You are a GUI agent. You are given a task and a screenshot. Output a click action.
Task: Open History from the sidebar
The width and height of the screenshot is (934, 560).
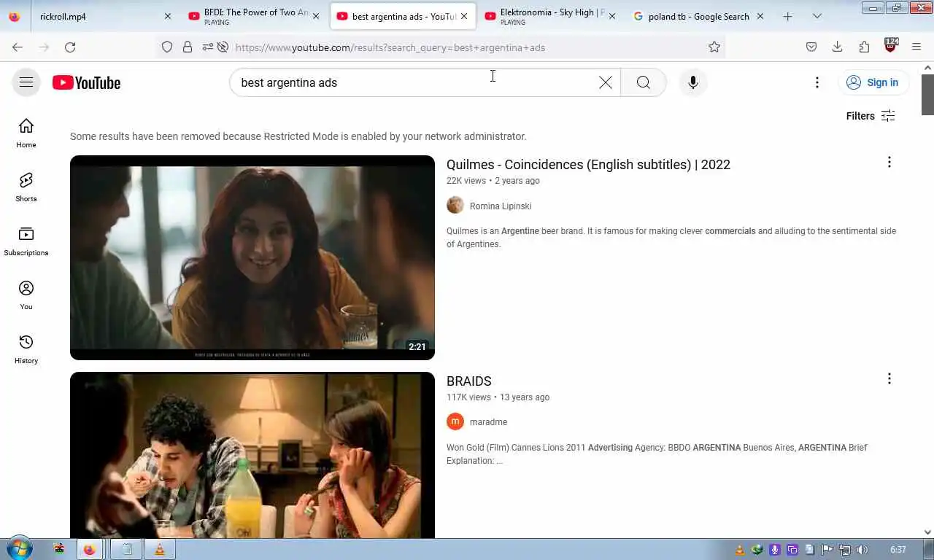click(26, 349)
